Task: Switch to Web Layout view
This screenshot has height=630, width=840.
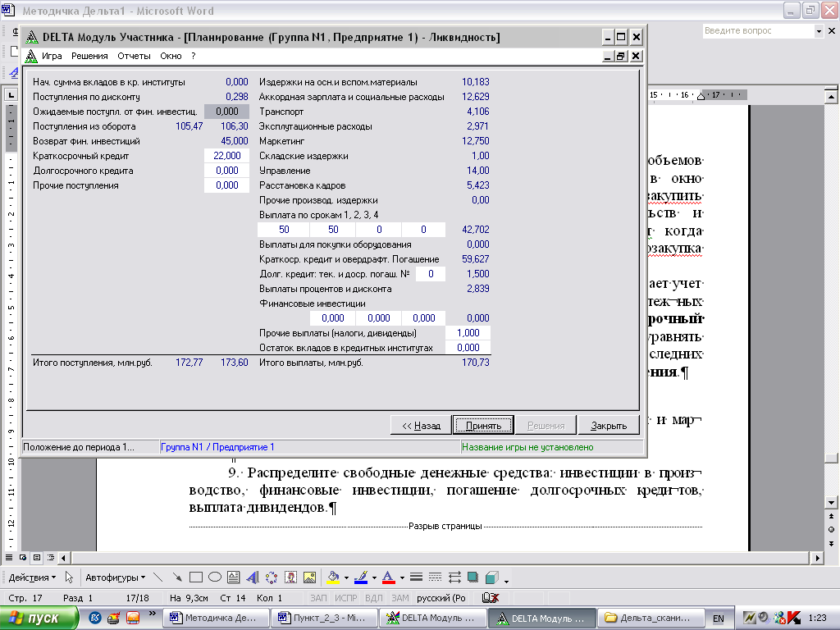Action: [x=23, y=558]
